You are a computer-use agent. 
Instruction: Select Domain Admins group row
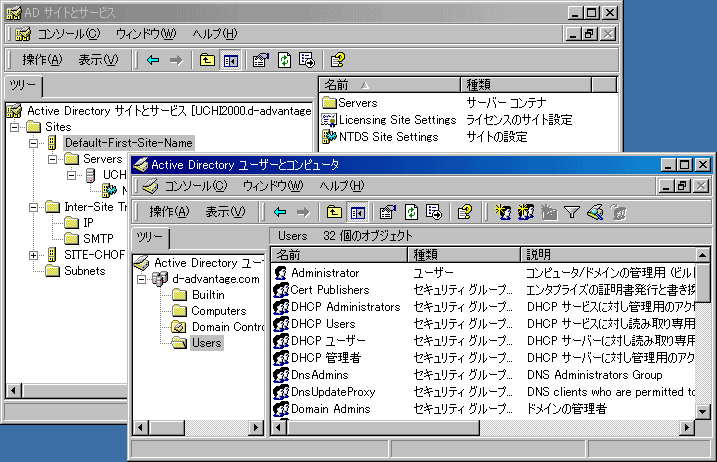[x=484, y=409]
